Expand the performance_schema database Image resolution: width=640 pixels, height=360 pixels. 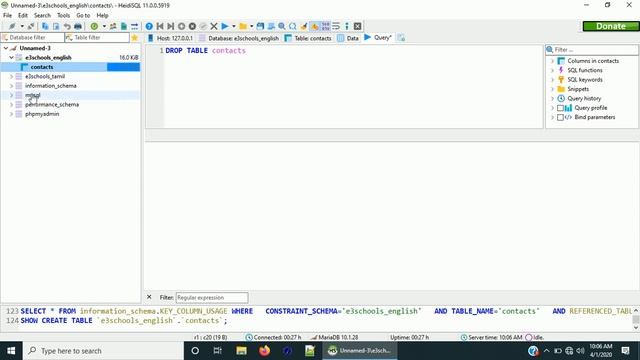point(11,104)
